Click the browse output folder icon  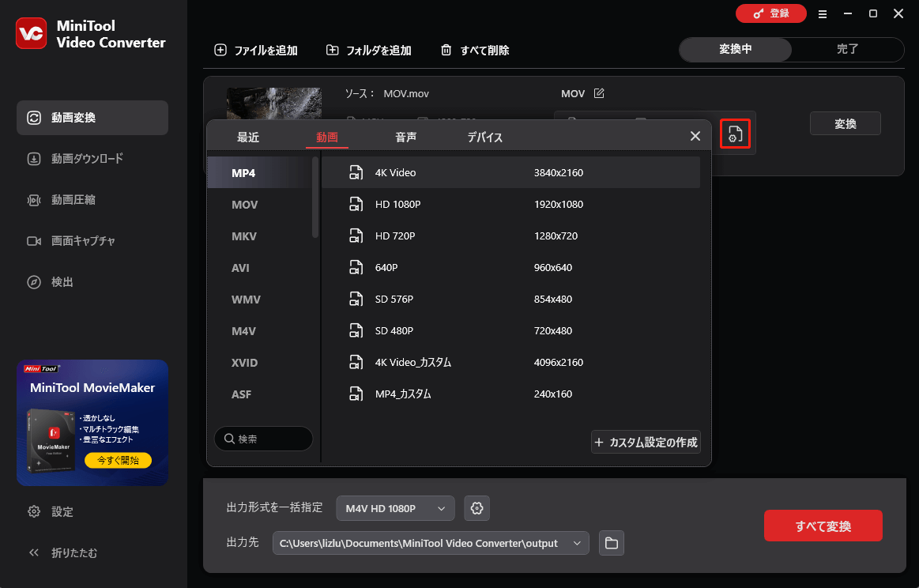point(612,544)
